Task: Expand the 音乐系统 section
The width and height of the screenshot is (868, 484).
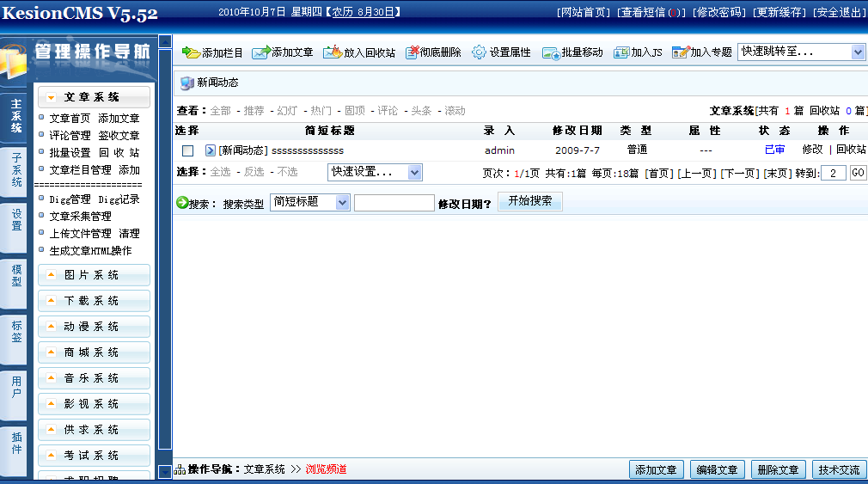Action: (94, 377)
